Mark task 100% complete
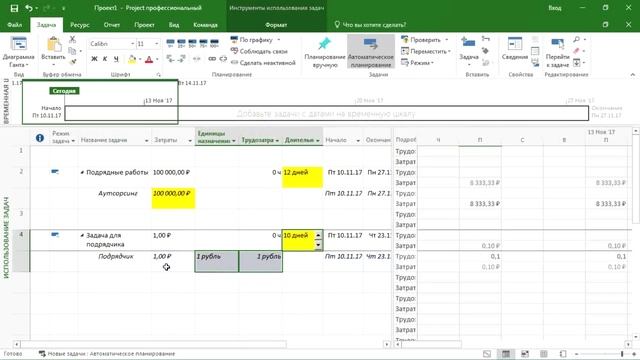This screenshot has height=360, width=640. pyautogui.click(x=214, y=43)
